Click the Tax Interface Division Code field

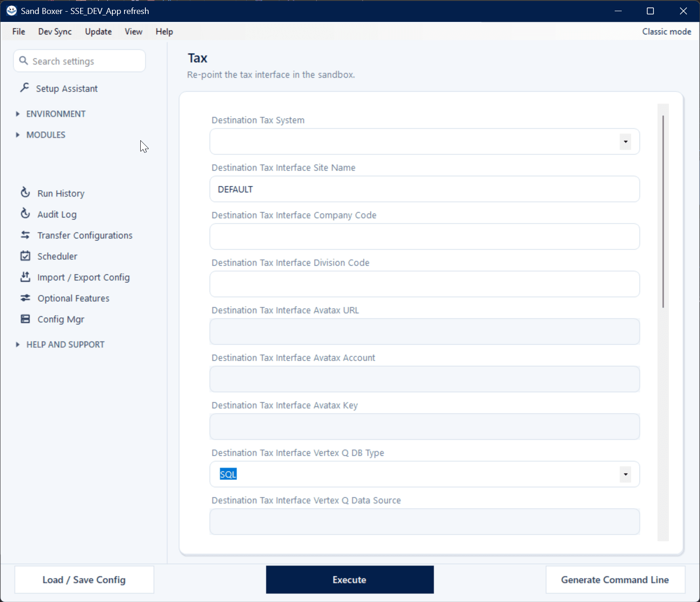click(425, 284)
